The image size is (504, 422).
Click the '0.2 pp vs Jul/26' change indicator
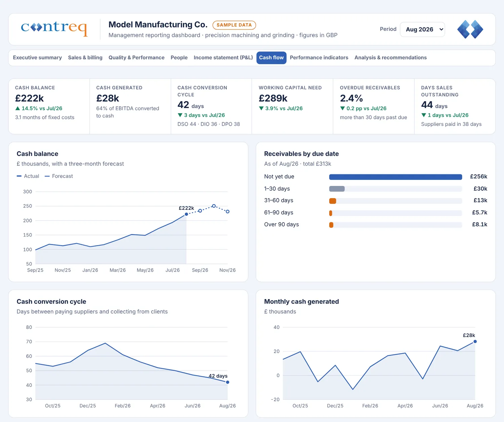(363, 108)
